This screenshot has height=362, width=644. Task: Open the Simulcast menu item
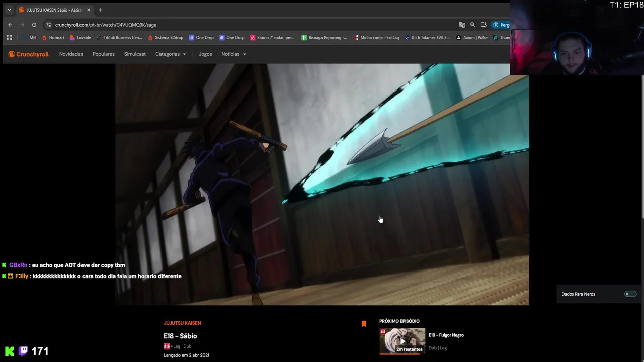135,54
